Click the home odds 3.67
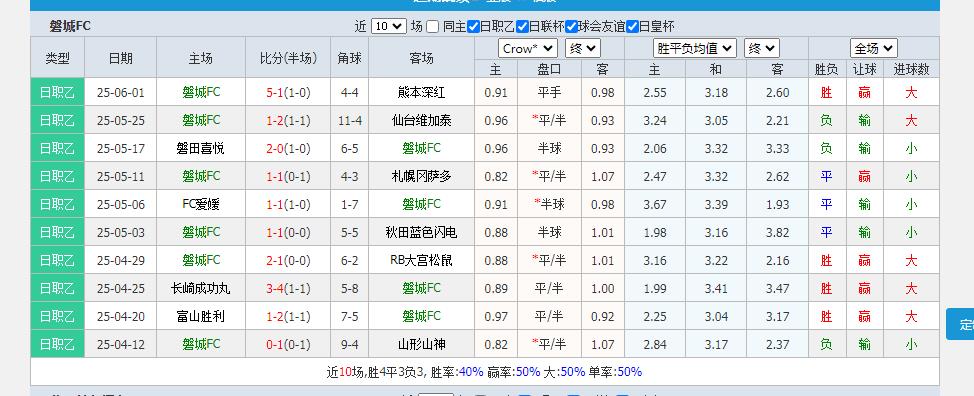This screenshot has width=974, height=396. tap(655, 204)
